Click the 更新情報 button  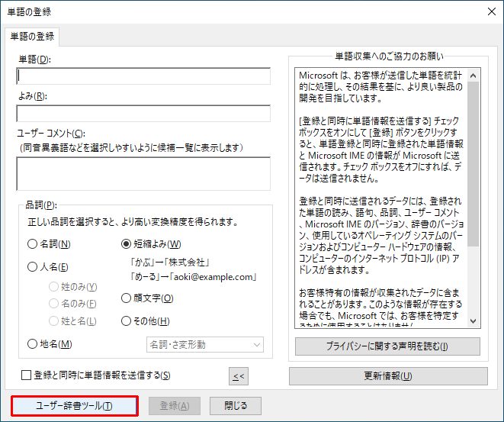(387, 376)
